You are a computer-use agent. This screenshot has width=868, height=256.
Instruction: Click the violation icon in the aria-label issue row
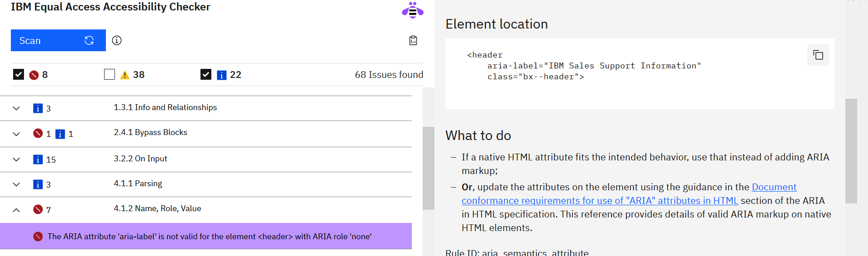(x=38, y=237)
